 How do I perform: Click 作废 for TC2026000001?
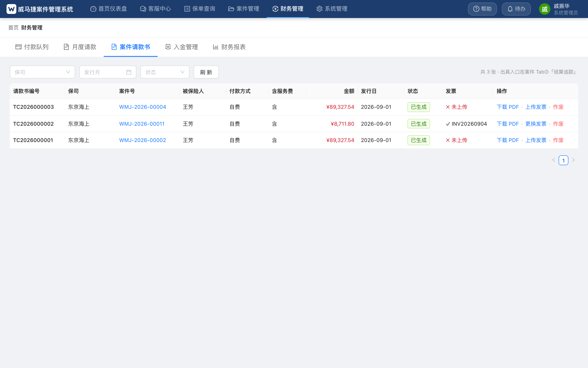558,140
